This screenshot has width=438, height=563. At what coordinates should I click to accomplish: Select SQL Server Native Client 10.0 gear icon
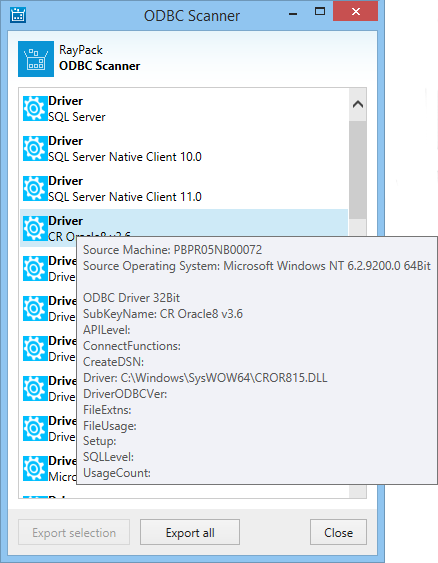(x=35, y=148)
